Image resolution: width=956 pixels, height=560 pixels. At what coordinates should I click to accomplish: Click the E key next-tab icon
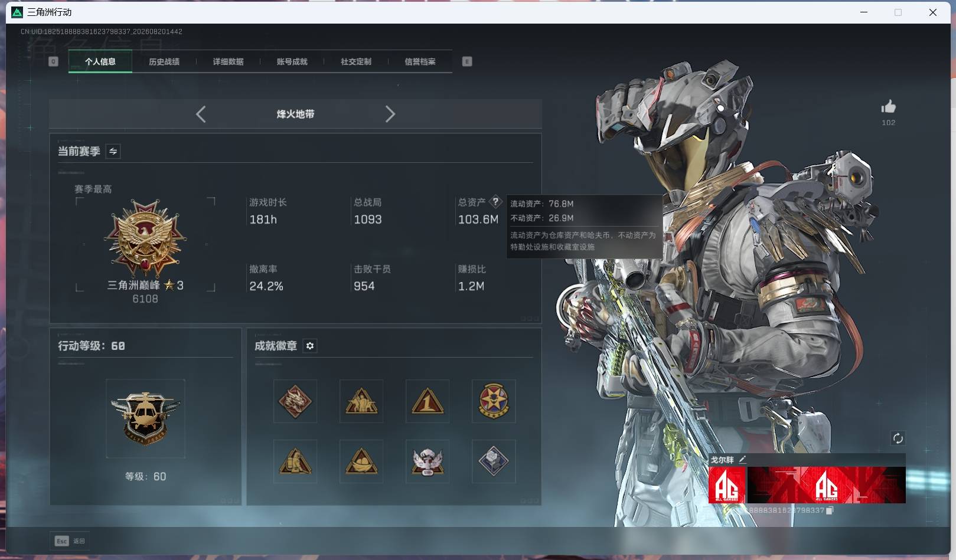[x=467, y=61]
